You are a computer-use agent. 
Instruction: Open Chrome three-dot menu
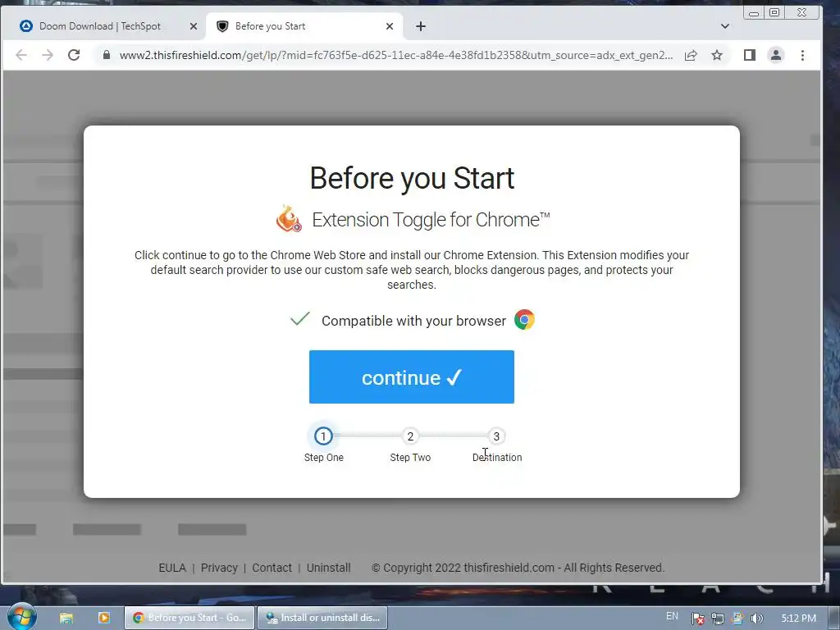(802, 55)
